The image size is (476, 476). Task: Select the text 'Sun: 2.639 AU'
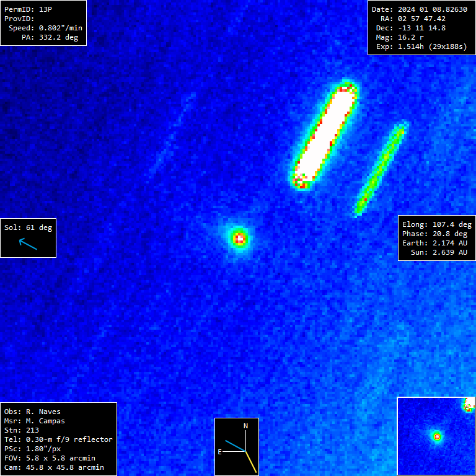click(x=439, y=253)
